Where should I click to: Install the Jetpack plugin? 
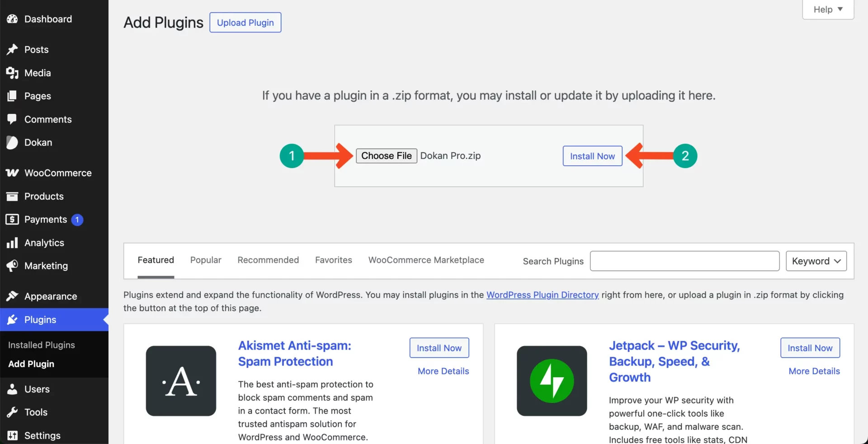[x=810, y=348]
